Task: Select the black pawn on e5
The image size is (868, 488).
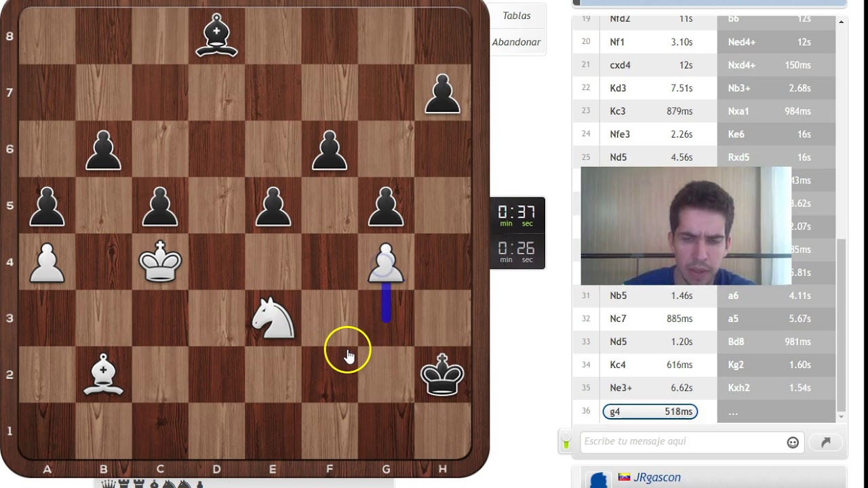Action: click(273, 205)
